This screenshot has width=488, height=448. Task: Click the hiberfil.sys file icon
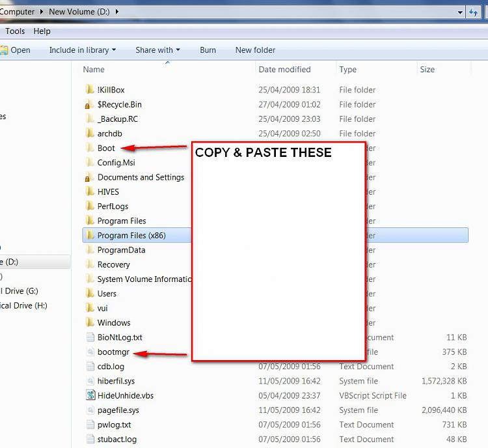(90, 381)
